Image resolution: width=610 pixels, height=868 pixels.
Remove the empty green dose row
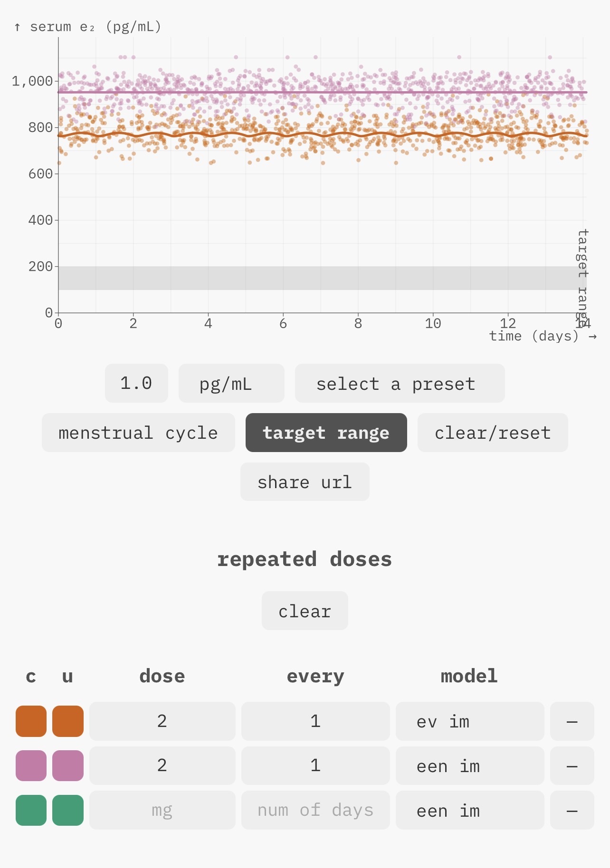point(572,810)
